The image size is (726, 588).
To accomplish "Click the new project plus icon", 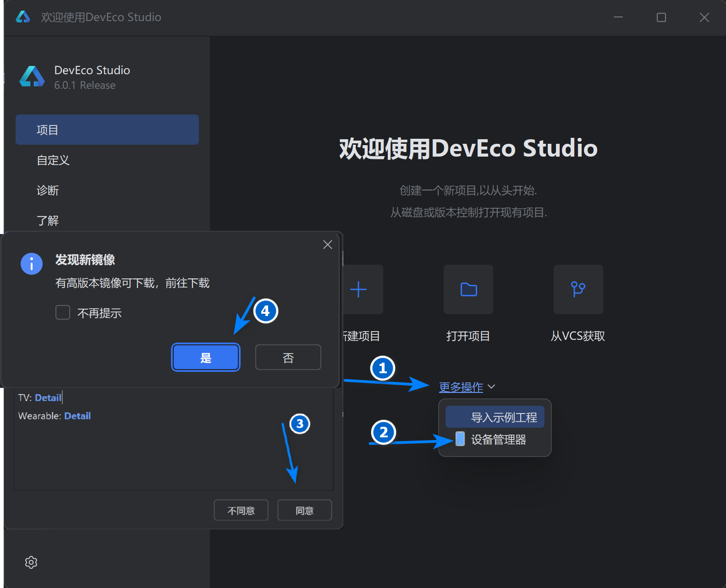I will pos(359,289).
